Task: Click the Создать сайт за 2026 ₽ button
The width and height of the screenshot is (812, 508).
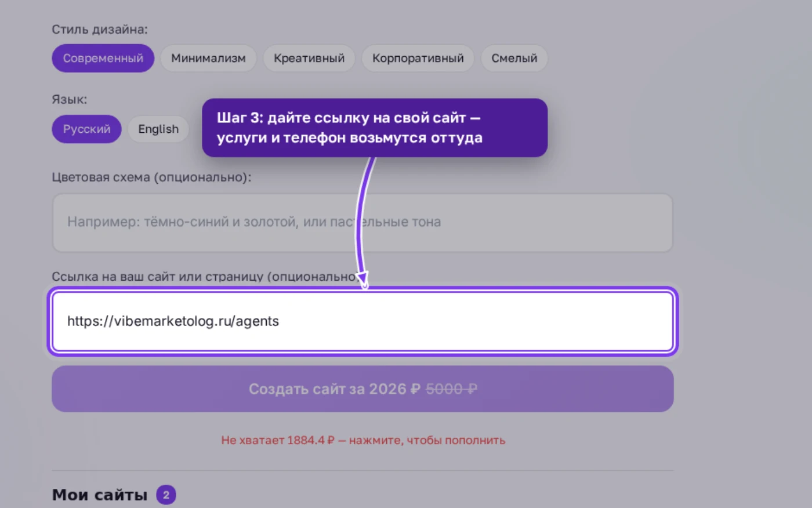Action: tap(362, 389)
